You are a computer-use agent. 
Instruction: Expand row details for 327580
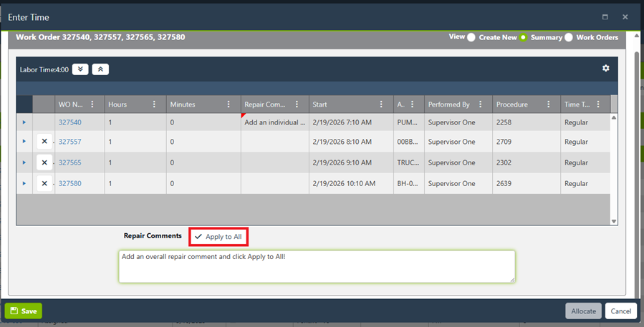pyautogui.click(x=24, y=183)
